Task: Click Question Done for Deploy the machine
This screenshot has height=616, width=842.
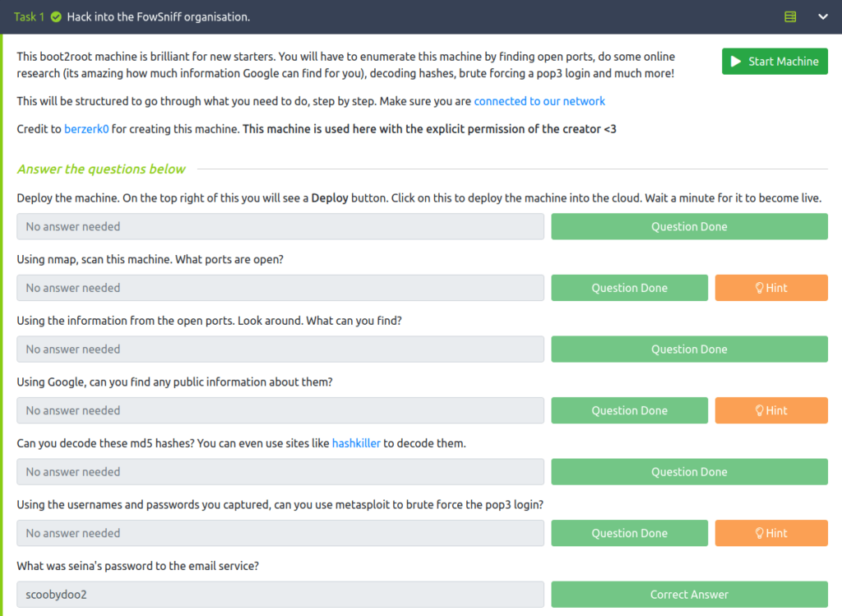Action: point(689,227)
